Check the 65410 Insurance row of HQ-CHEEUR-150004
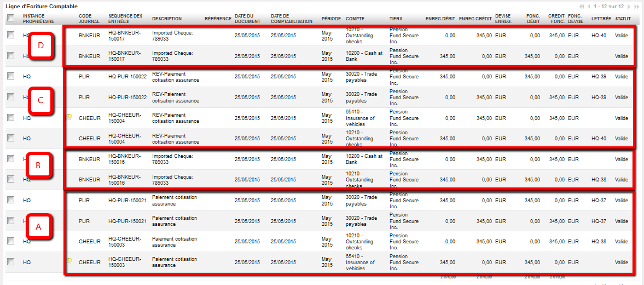The width and height of the screenshot is (644, 285). pos(10,117)
